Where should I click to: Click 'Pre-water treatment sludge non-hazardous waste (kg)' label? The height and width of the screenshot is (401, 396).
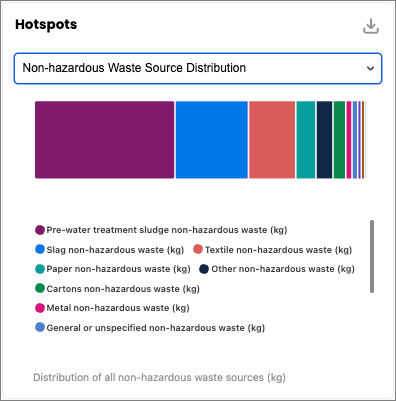click(167, 230)
